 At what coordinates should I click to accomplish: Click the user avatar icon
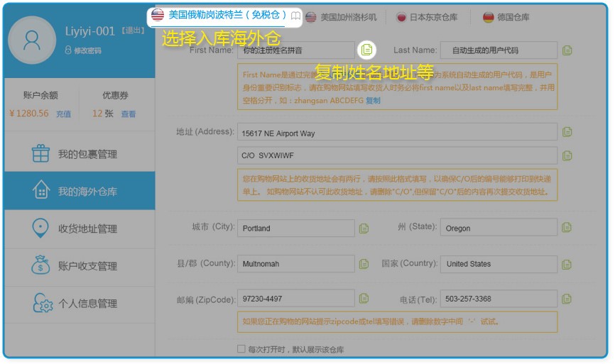pos(32,40)
